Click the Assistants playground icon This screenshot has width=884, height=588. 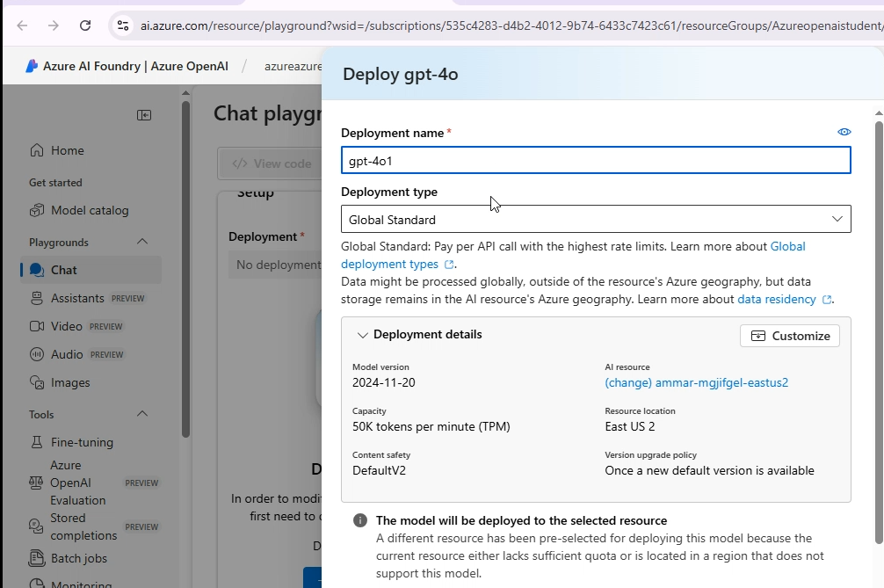tap(37, 298)
